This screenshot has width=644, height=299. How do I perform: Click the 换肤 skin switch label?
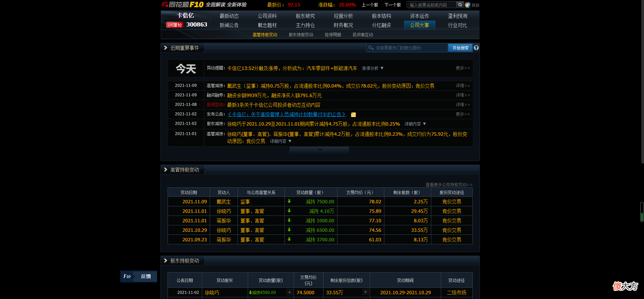coord(475,5)
